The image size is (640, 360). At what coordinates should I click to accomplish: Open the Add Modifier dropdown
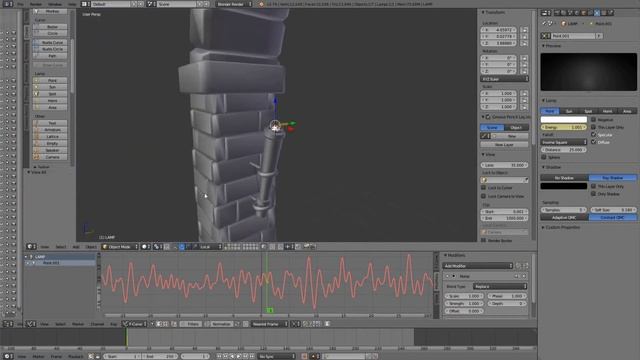coord(478,266)
